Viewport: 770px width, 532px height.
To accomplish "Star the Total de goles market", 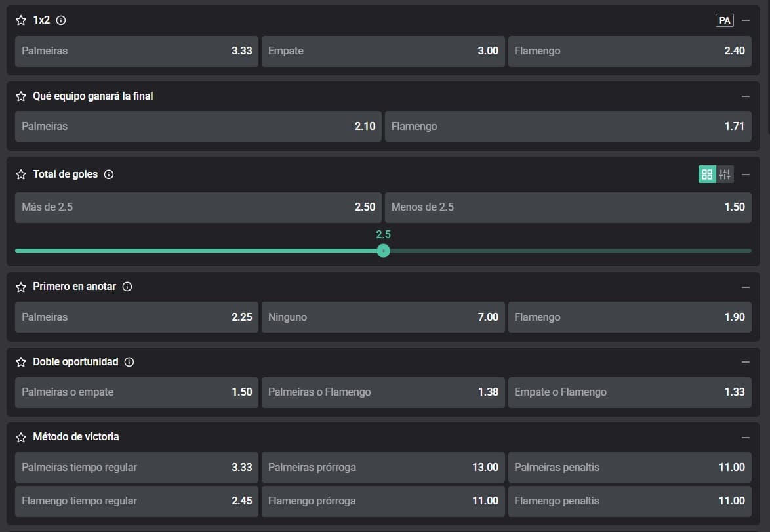I will point(21,174).
